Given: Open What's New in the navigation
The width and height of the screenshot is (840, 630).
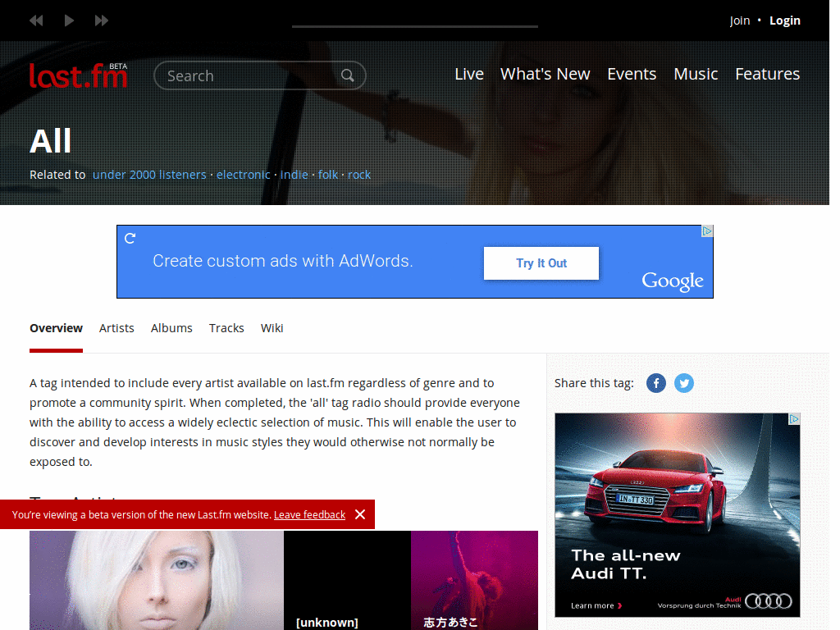Looking at the screenshot, I should pos(545,74).
